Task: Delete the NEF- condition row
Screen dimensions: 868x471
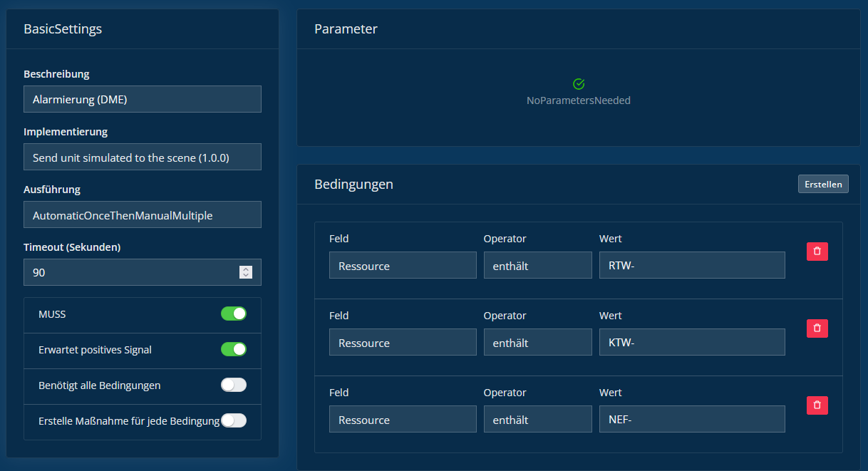Action: pos(817,405)
